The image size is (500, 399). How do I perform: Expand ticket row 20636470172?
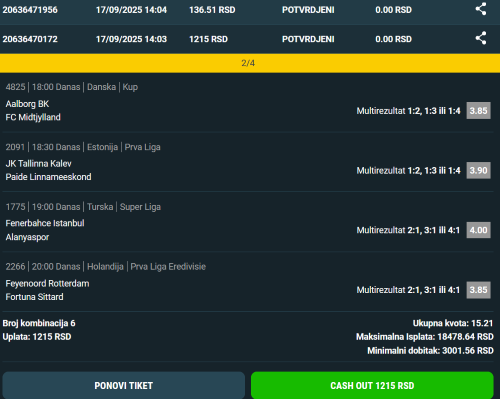250,39
